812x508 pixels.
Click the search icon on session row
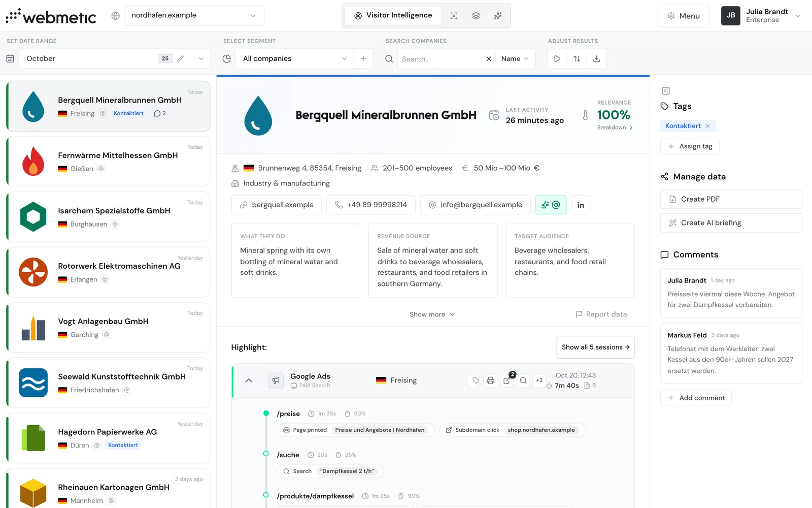523,380
